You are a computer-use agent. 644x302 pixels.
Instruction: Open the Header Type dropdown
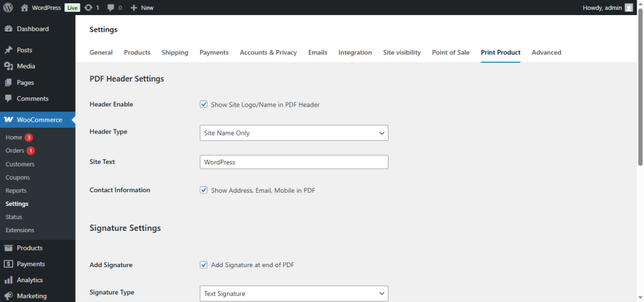294,133
